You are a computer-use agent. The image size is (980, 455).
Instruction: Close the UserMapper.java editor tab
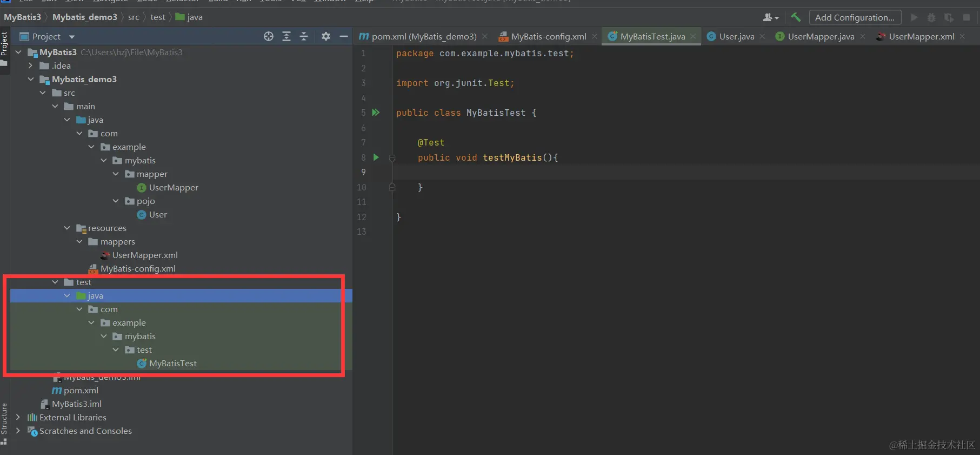coord(863,36)
